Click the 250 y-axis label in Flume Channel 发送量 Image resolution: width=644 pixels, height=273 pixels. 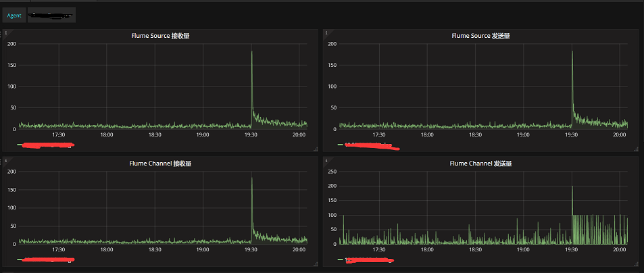(x=332, y=171)
